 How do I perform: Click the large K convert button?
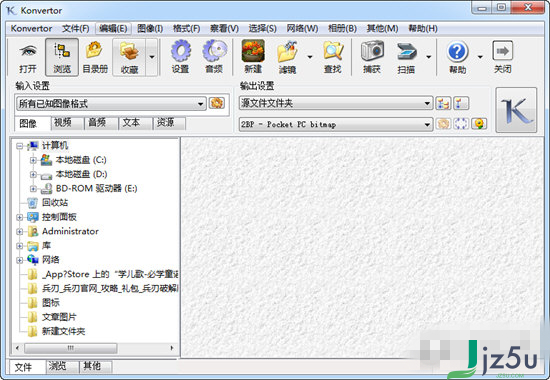tap(516, 110)
